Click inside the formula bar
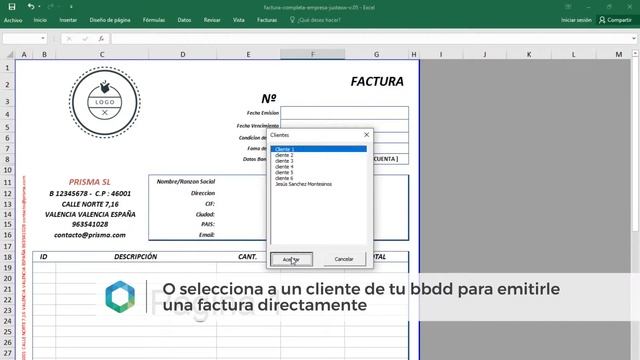 pos(371,38)
